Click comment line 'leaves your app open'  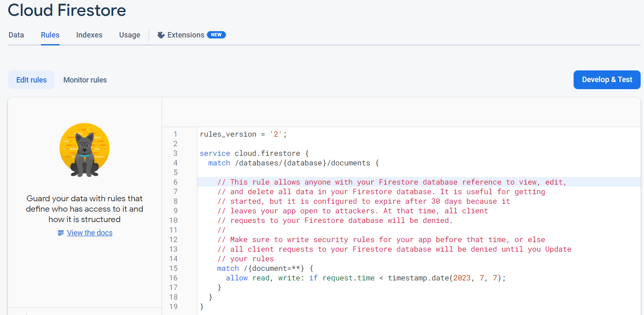click(x=353, y=211)
